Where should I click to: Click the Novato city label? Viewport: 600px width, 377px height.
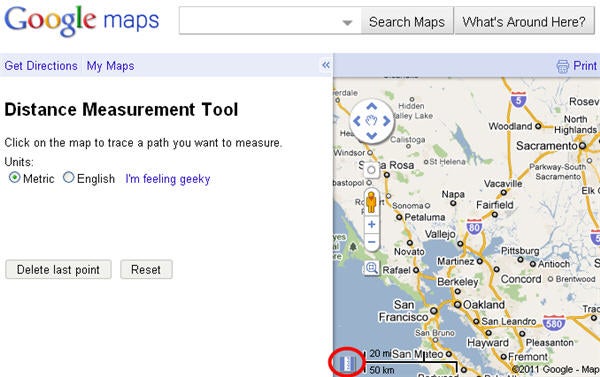[x=409, y=252]
